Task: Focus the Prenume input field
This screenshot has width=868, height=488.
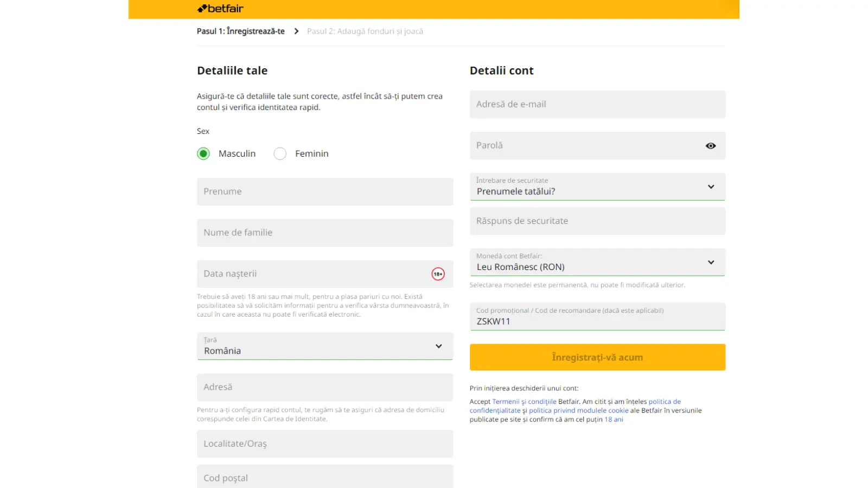Action: coord(325,191)
